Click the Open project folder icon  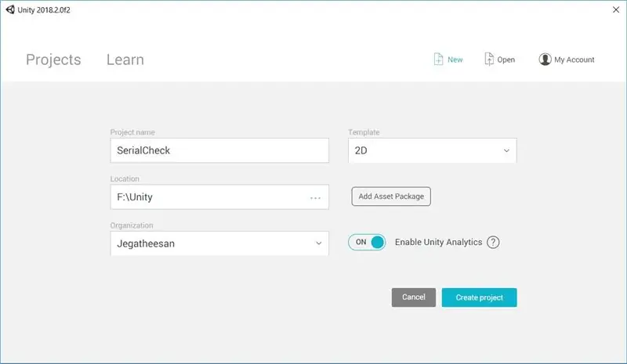pyautogui.click(x=488, y=59)
